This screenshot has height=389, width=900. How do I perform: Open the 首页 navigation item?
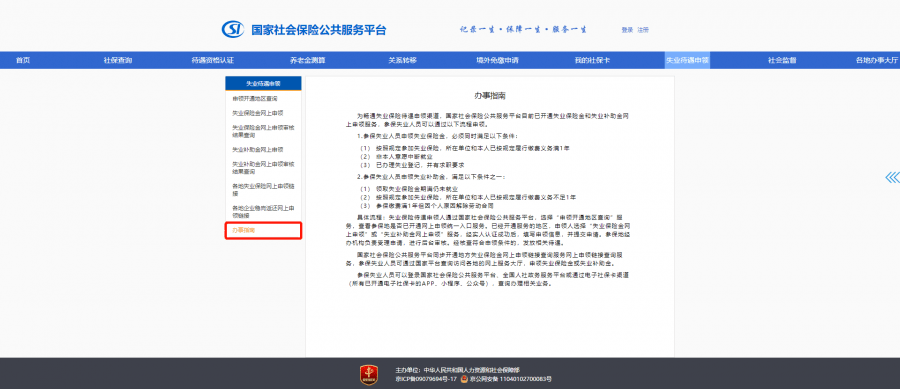point(23,60)
